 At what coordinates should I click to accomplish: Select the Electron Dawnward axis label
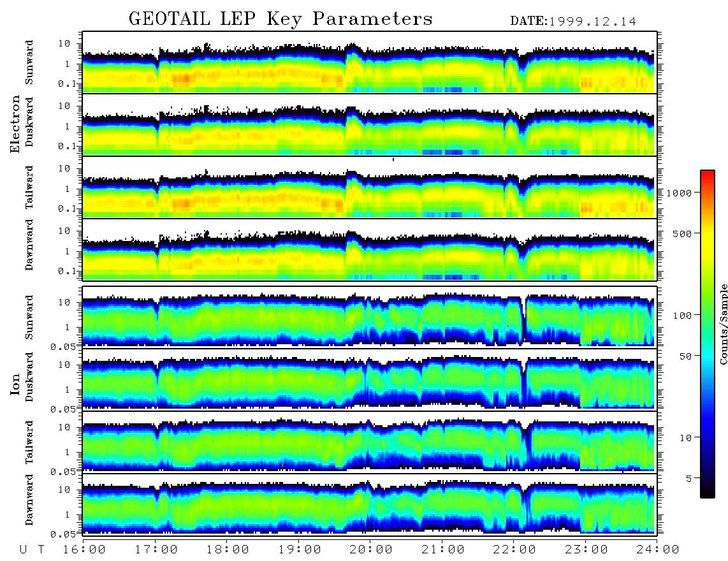click(29, 245)
